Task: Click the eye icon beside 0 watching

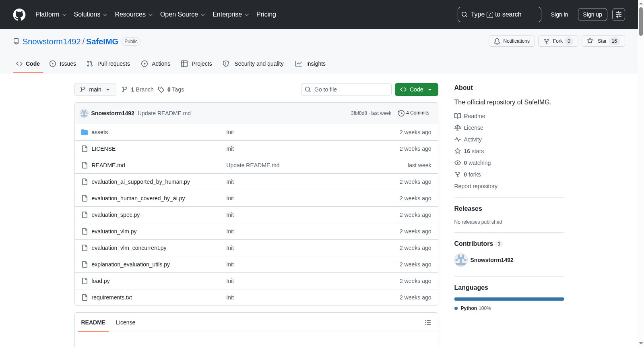Action: click(x=458, y=163)
